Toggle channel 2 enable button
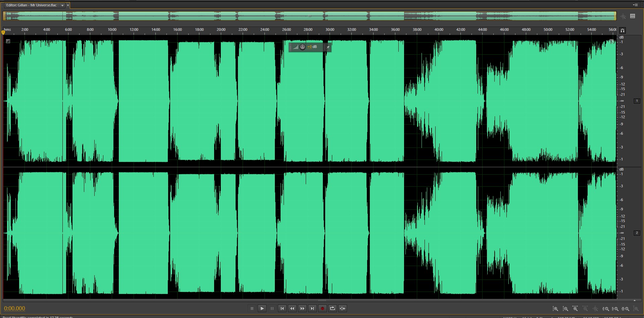644x318 pixels. click(637, 233)
